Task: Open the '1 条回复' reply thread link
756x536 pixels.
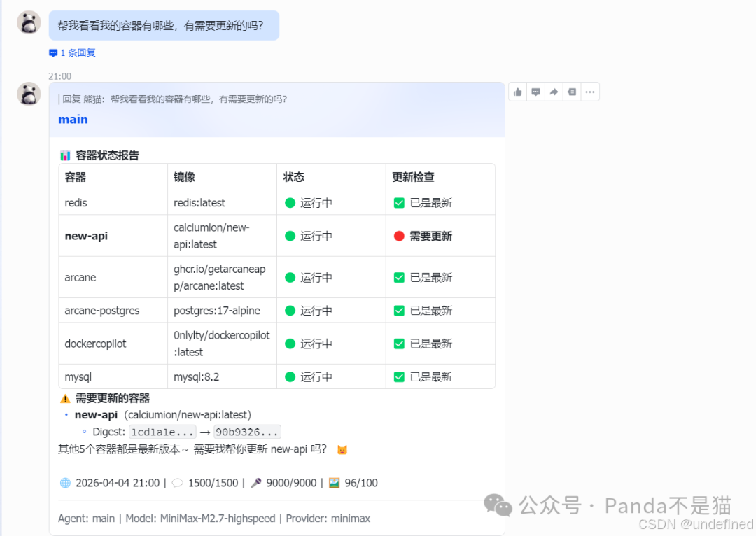Action: (x=72, y=53)
